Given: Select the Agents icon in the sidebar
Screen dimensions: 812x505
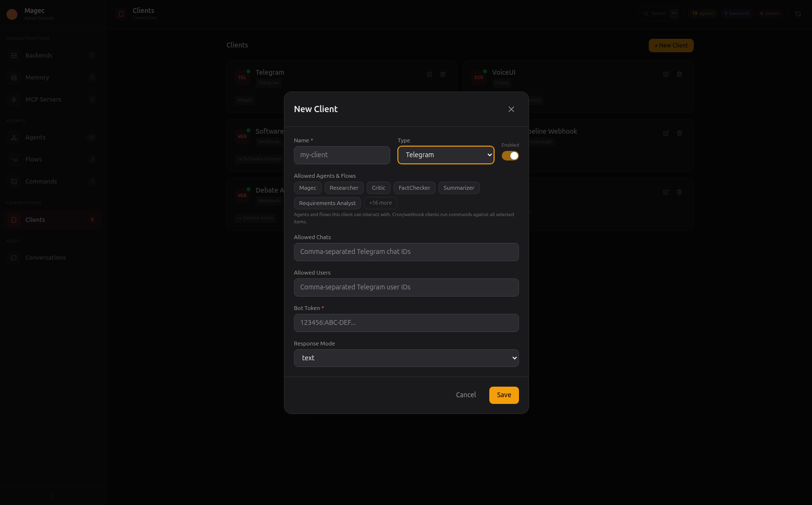Looking at the screenshot, I should coord(13,137).
